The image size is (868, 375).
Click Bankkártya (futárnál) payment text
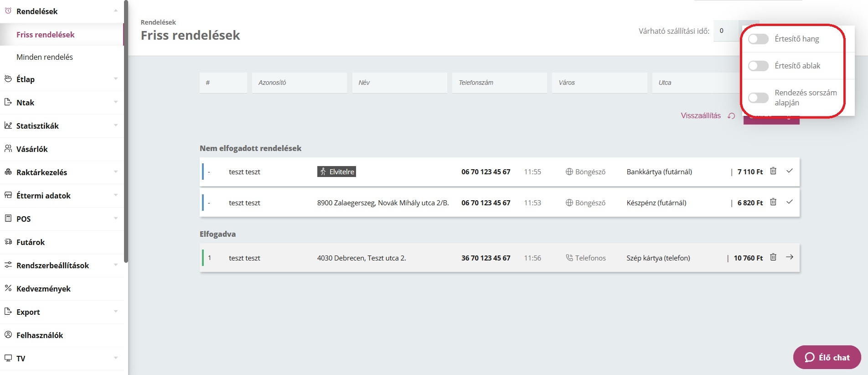pos(659,172)
